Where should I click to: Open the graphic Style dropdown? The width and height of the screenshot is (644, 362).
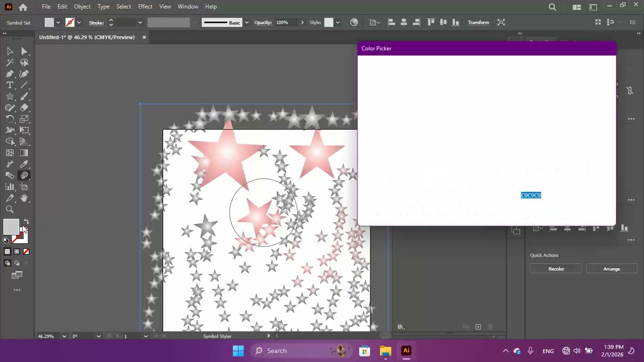338,22
